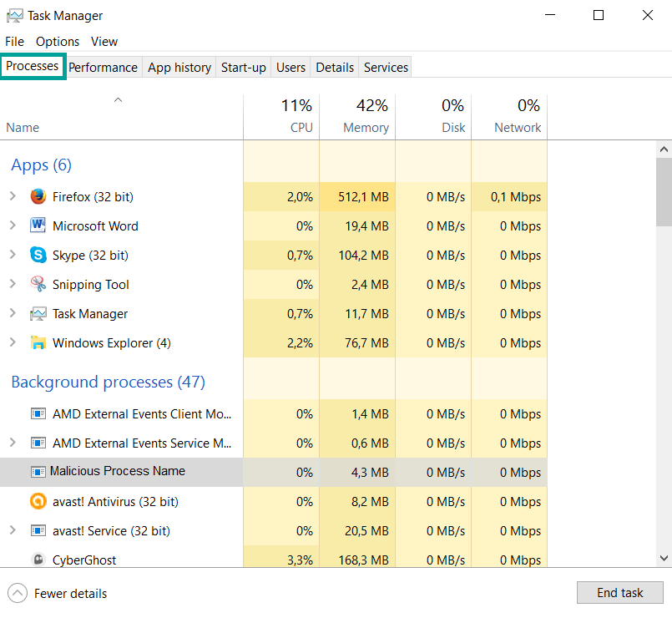This screenshot has width=672, height=618.
Task: Click the Skype process icon
Action: [38, 256]
